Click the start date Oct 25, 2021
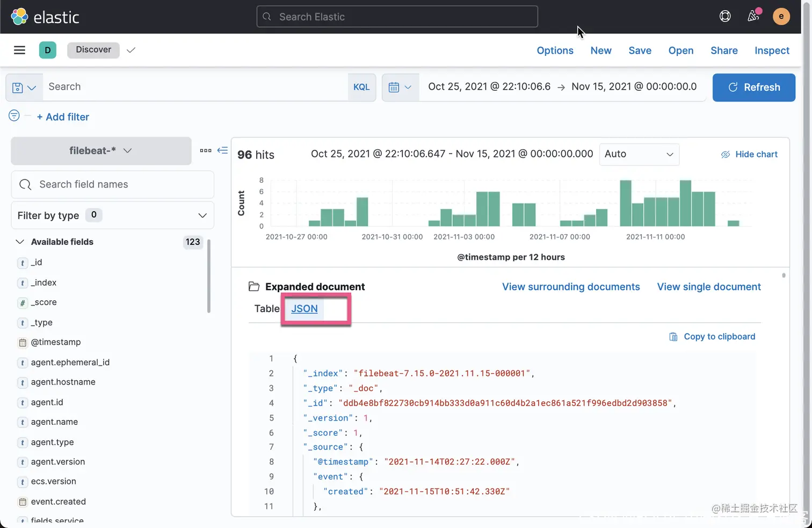 [489, 87]
